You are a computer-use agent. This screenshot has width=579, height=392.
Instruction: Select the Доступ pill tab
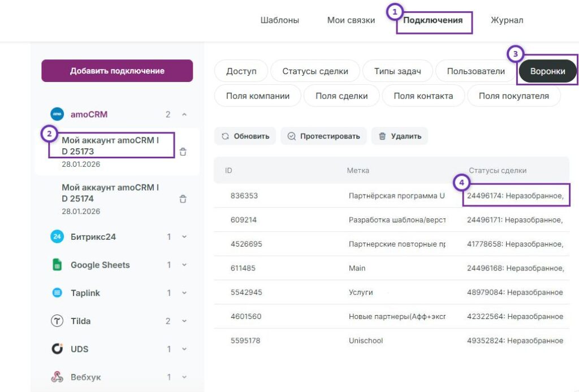coord(241,71)
